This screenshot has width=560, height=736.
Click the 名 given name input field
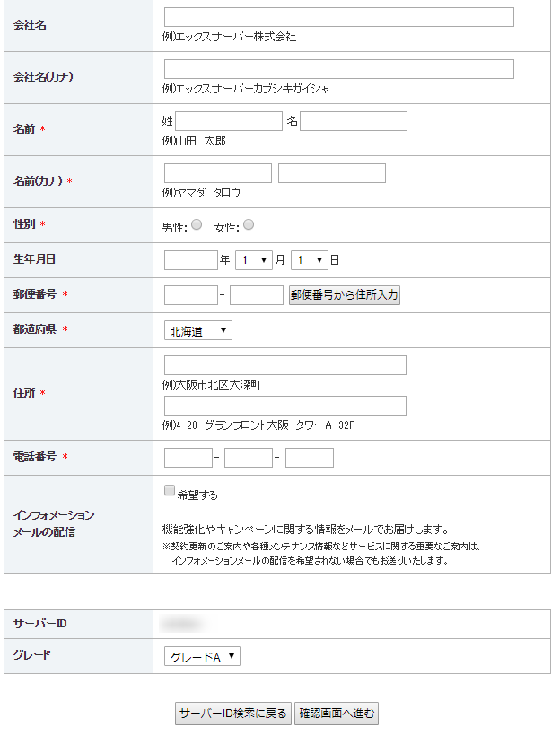coord(354,121)
